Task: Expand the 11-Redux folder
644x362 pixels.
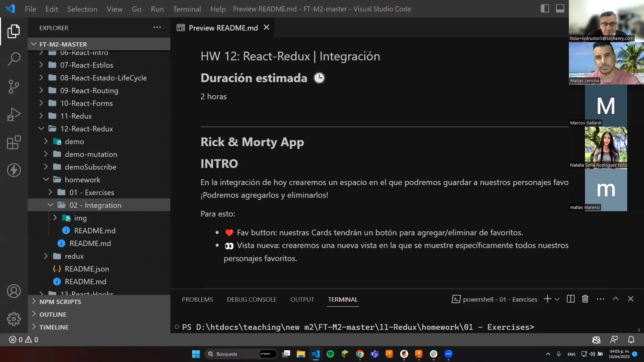Action: [76, 116]
